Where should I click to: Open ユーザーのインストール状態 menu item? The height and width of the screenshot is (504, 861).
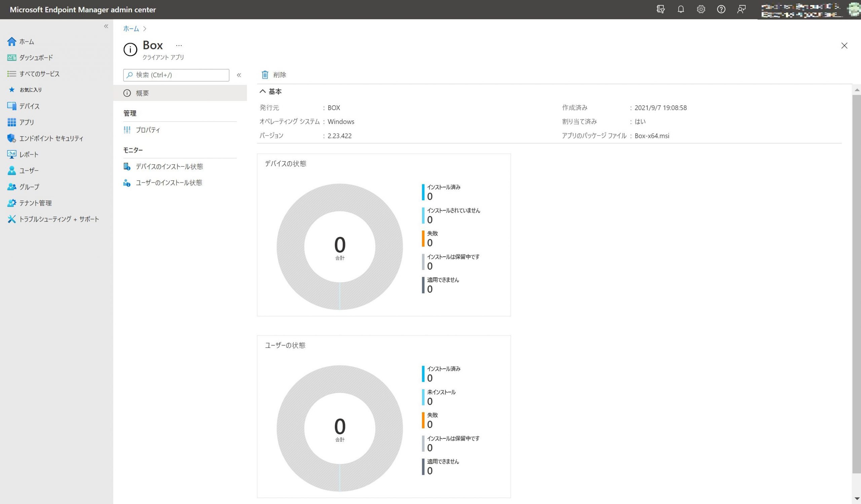(169, 183)
